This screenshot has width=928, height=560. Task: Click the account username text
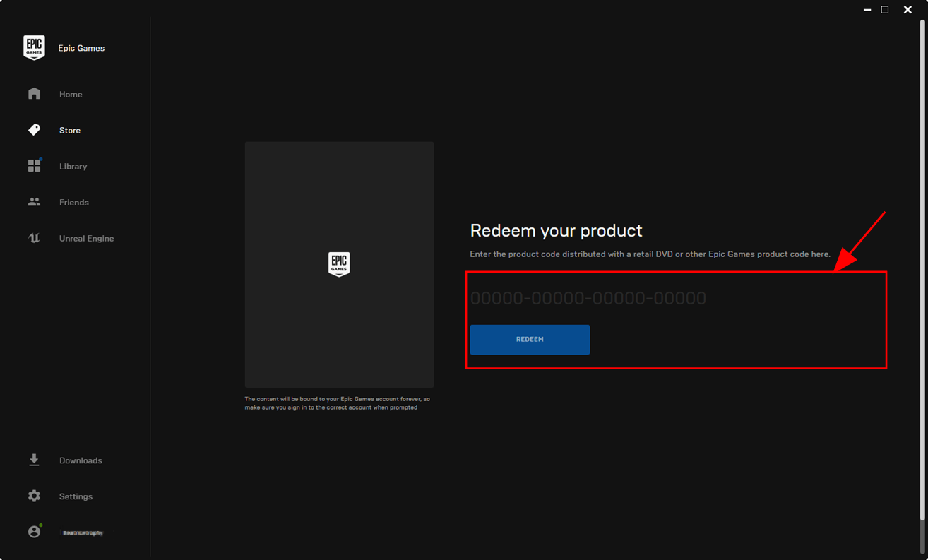pyautogui.click(x=83, y=533)
